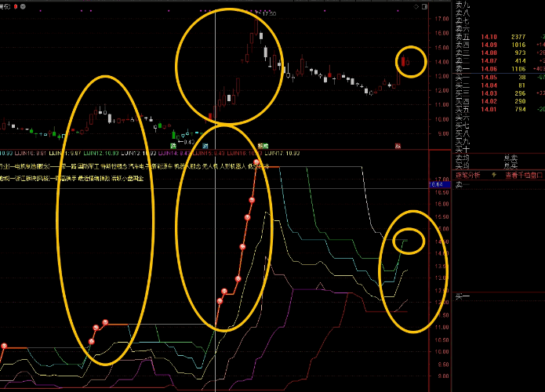Click the 无人机 concept tag
The image size is (545, 392).
pos(210,166)
